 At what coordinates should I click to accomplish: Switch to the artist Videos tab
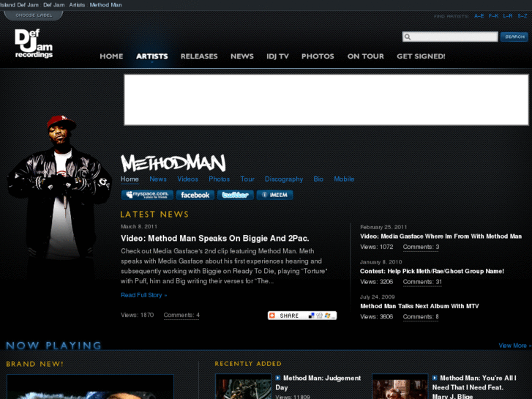click(x=187, y=179)
